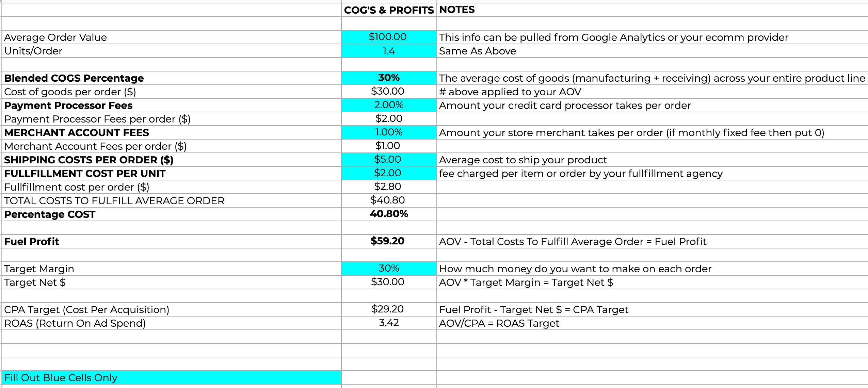Click the Average Order Value $100.00 cell
Screen dimensions: 868x388
(x=388, y=37)
